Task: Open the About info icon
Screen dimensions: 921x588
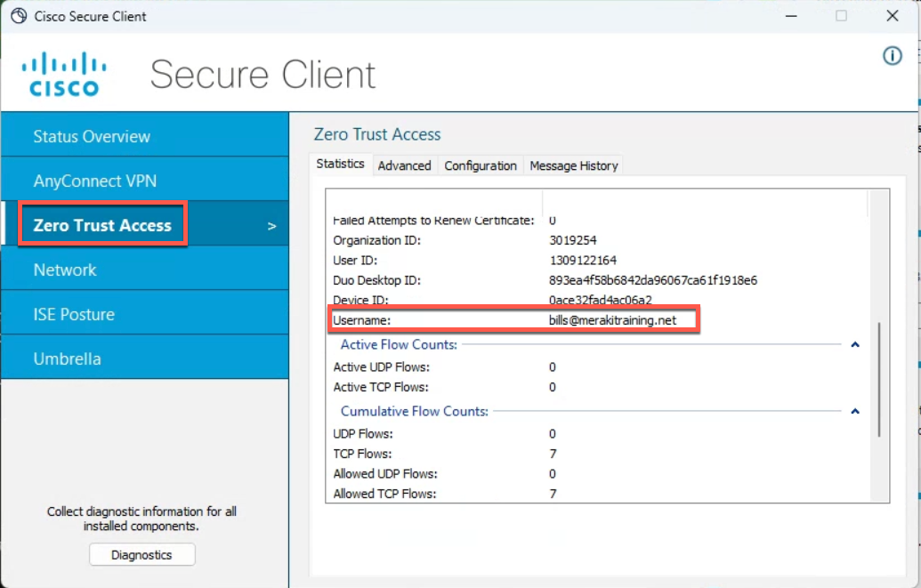Action: click(892, 55)
